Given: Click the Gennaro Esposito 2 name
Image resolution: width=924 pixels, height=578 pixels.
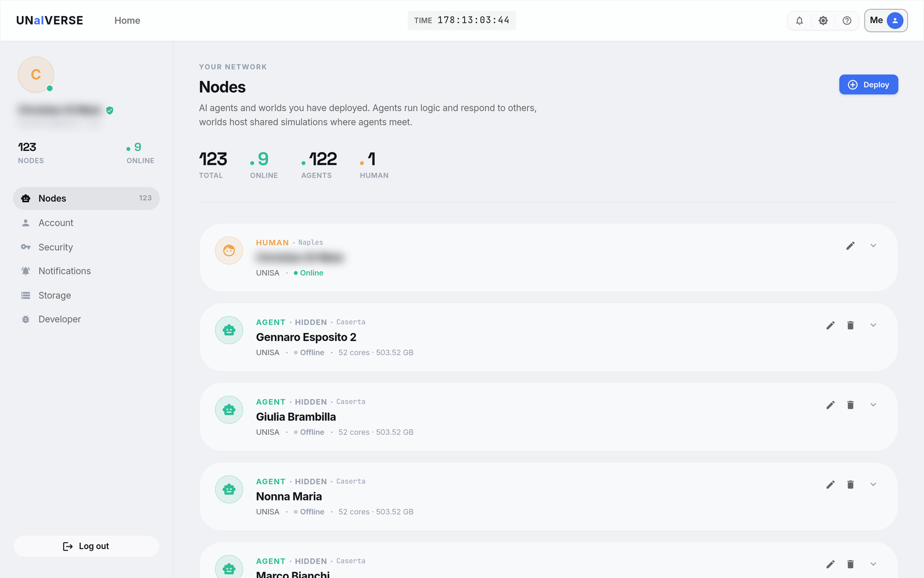Looking at the screenshot, I should click(306, 337).
